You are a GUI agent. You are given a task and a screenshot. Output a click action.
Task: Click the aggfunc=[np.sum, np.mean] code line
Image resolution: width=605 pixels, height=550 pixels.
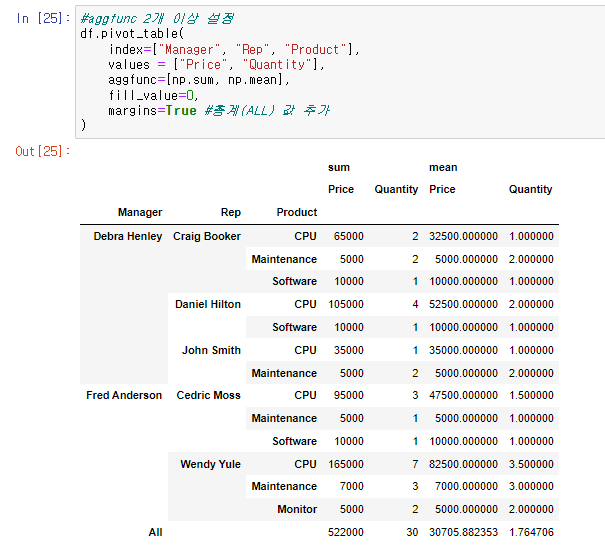[x=199, y=80]
